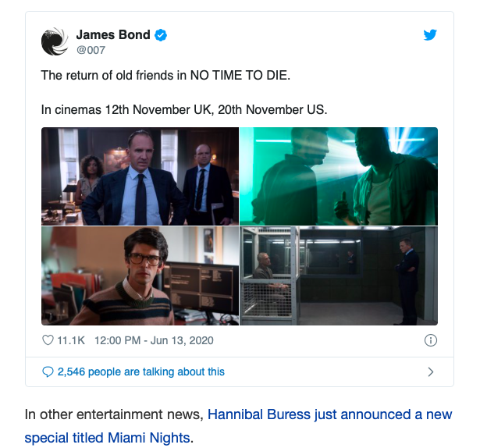Open the @007 handle link
The height and width of the screenshot is (448, 480).
tap(91, 50)
